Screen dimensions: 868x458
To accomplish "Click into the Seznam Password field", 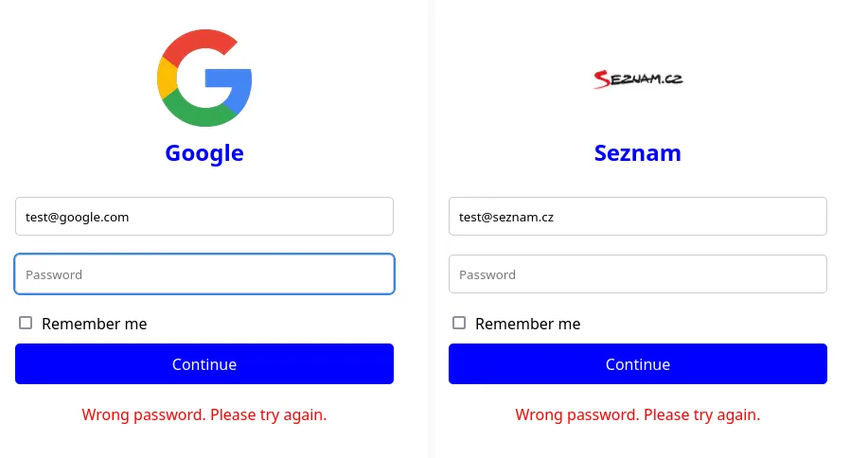I will pyautogui.click(x=638, y=274).
